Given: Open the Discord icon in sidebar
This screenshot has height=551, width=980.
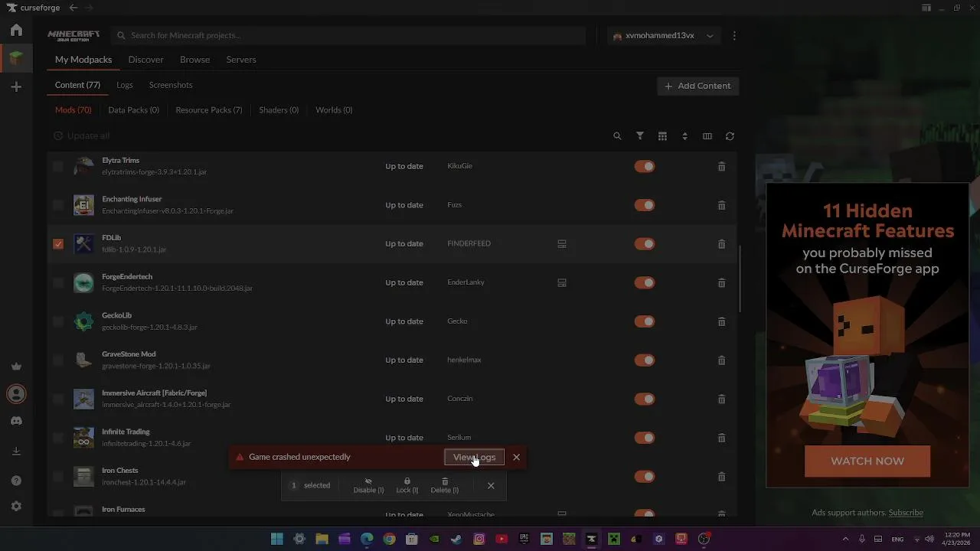Looking at the screenshot, I should click(16, 421).
